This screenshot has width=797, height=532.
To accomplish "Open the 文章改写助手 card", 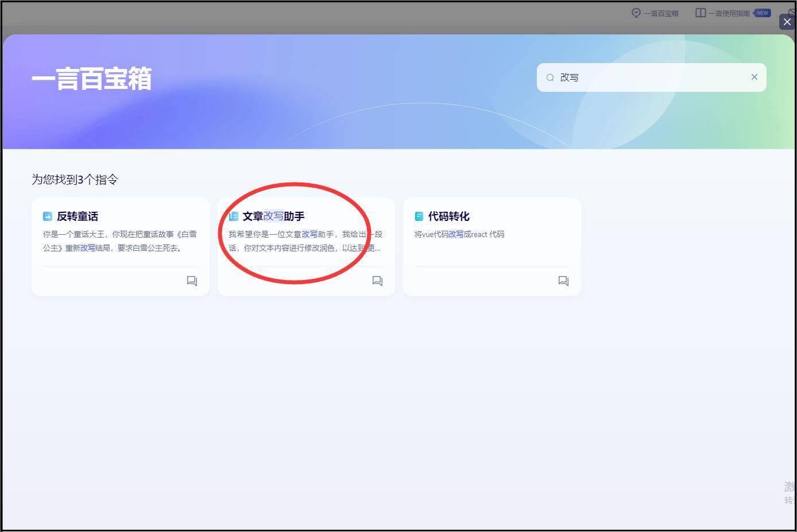I will click(306, 247).
